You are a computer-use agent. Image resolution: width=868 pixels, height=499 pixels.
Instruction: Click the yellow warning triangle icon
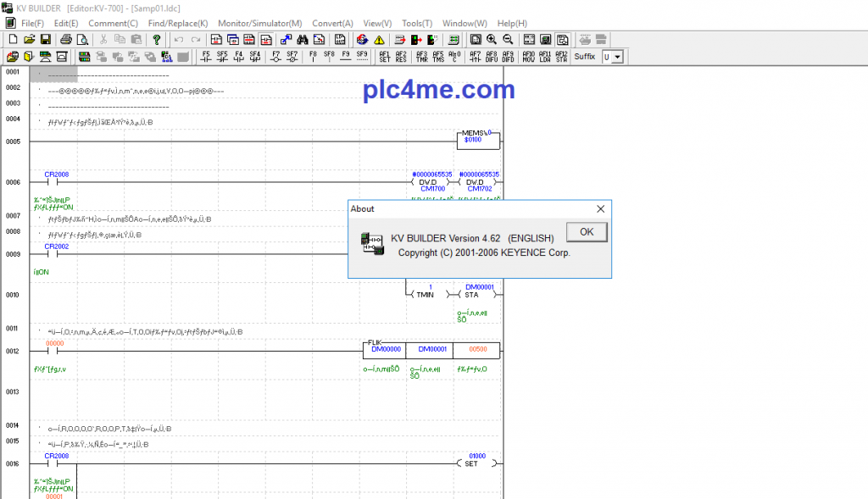click(378, 40)
